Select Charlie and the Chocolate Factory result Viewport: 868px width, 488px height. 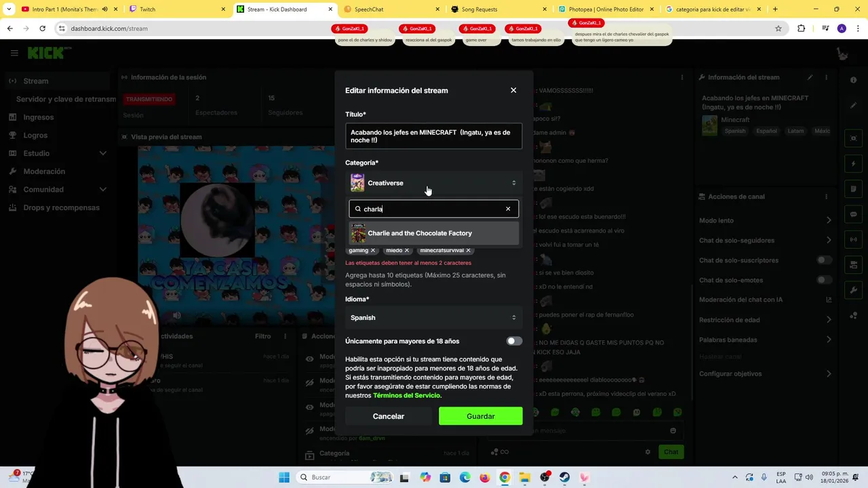click(433, 233)
